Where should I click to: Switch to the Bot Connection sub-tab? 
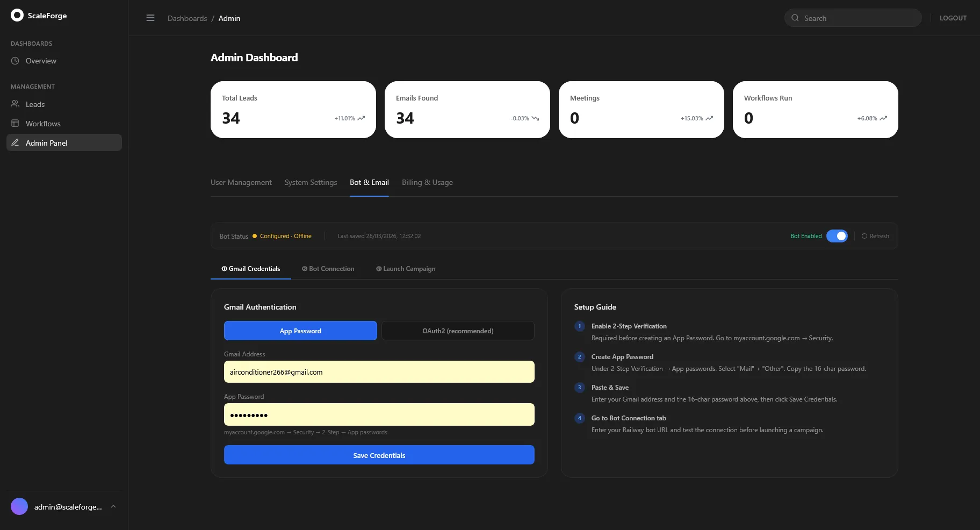pos(328,269)
